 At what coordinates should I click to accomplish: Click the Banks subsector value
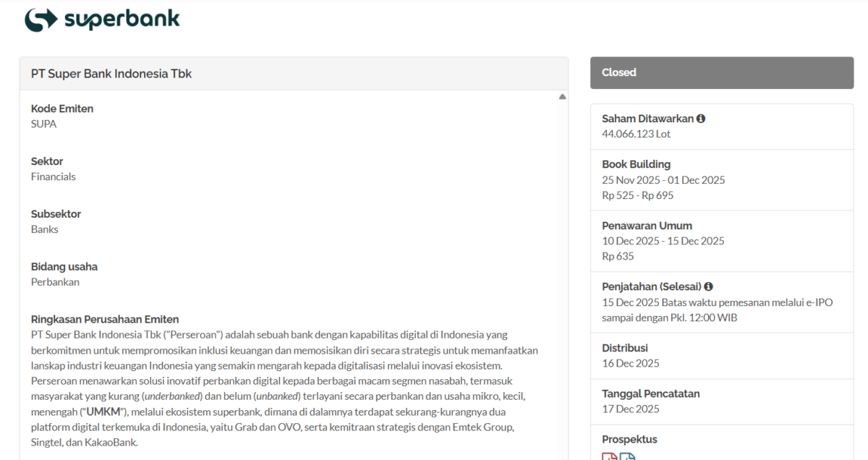(45, 229)
